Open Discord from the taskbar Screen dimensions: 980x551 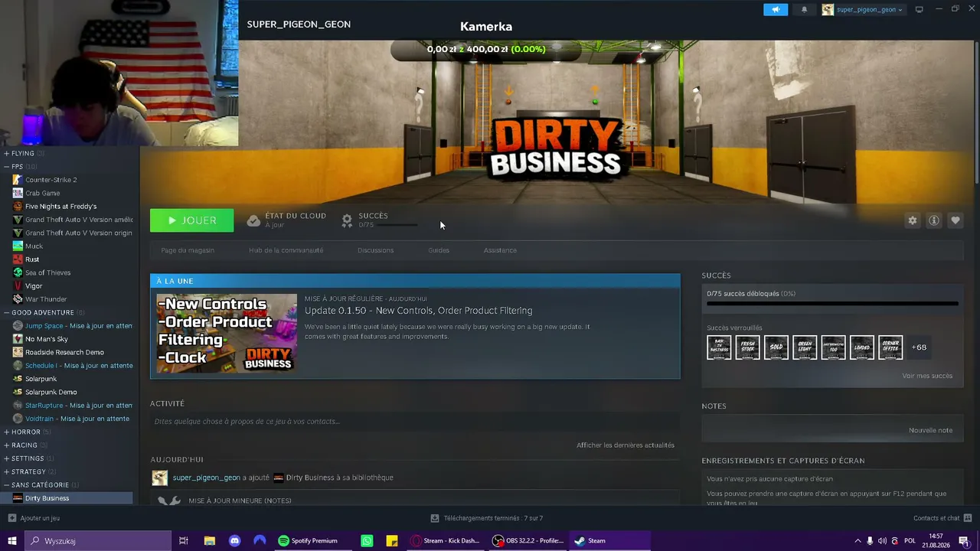pyautogui.click(x=235, y=541)
